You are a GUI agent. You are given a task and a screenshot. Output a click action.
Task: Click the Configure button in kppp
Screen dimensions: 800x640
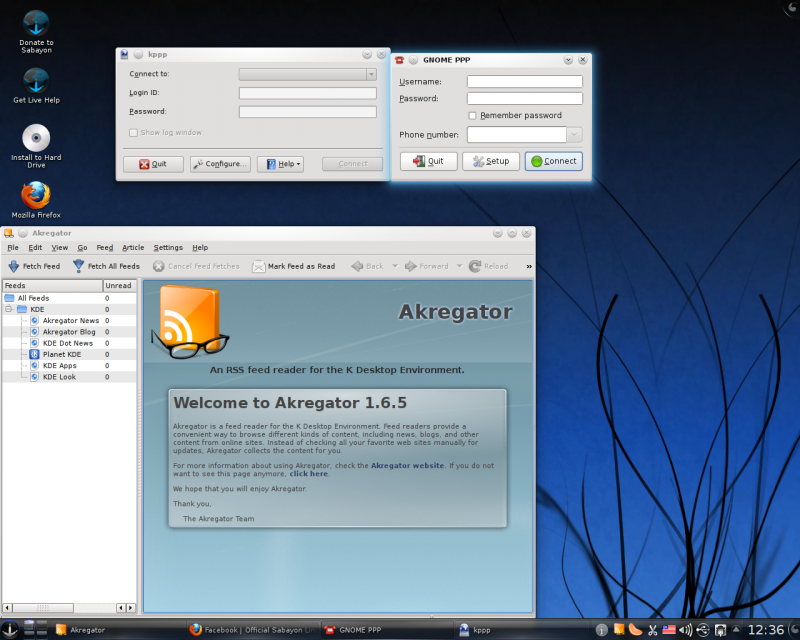(219, 164)
